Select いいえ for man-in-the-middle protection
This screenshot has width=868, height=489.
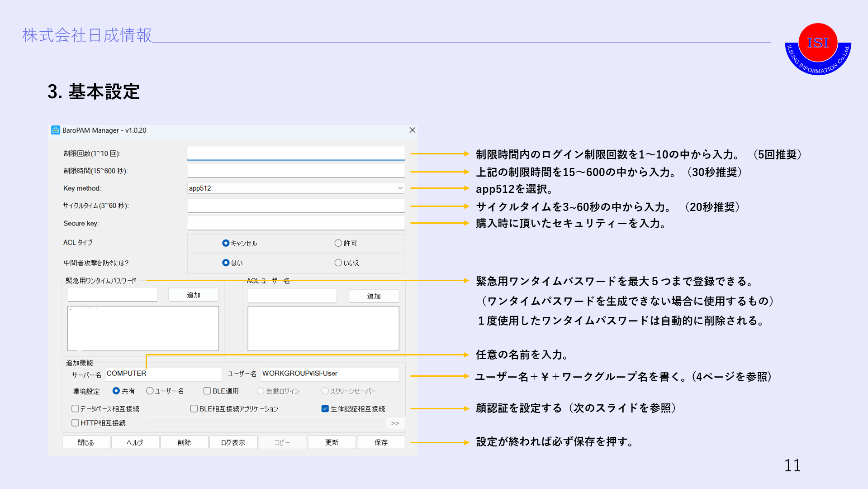[x=338, y=263]
